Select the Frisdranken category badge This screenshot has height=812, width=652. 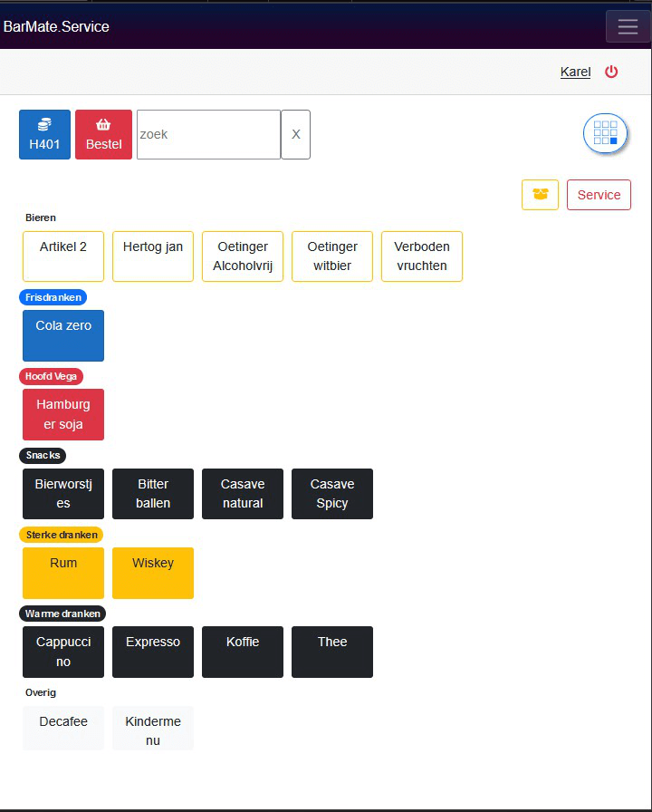pos(53,297)
